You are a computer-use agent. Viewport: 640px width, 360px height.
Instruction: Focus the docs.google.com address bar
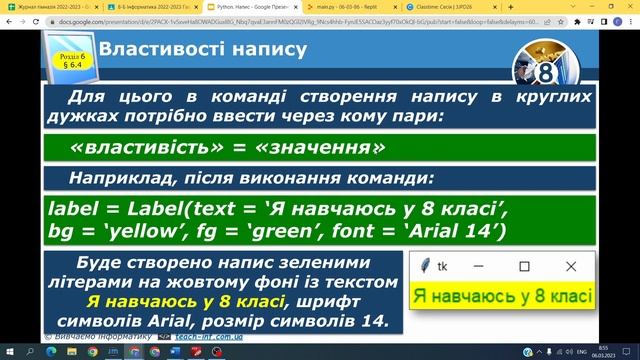tap(298, 22)
